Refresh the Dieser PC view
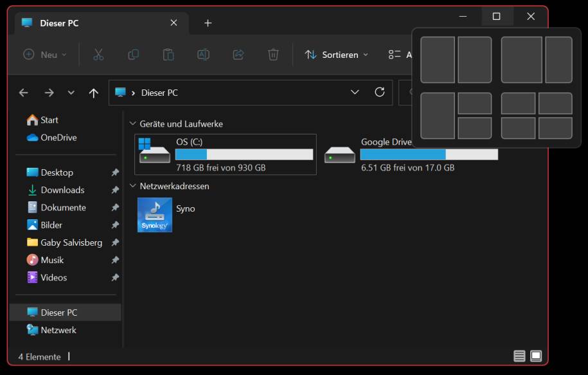The image size is (588, 375). 380,93
